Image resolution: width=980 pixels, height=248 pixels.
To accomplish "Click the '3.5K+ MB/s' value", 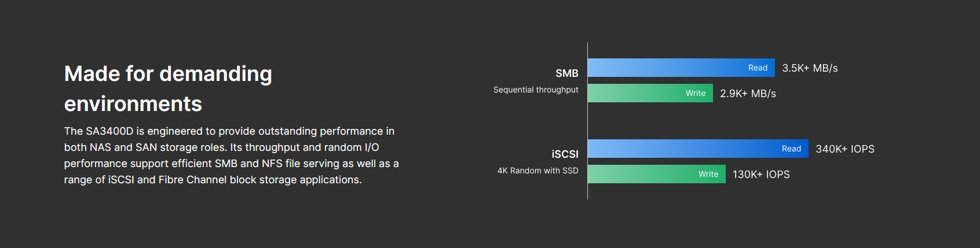I will point(810,68).
